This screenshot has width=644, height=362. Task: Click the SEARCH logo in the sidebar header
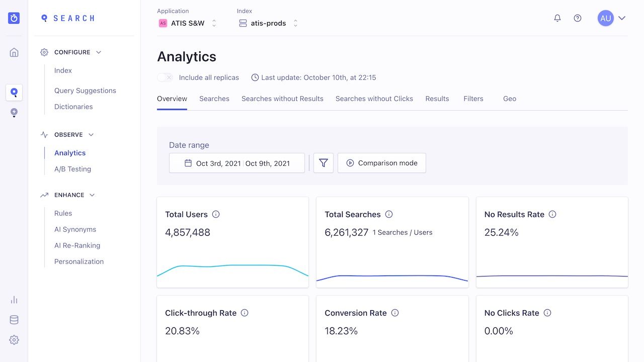pyautogui.click(x=68, y=18)
